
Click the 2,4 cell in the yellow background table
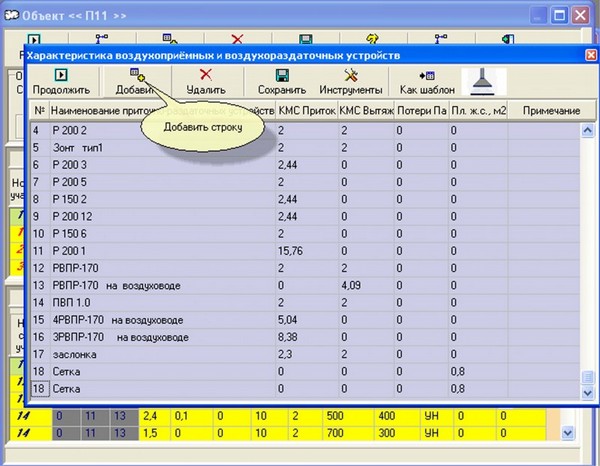tap(155, 416)
